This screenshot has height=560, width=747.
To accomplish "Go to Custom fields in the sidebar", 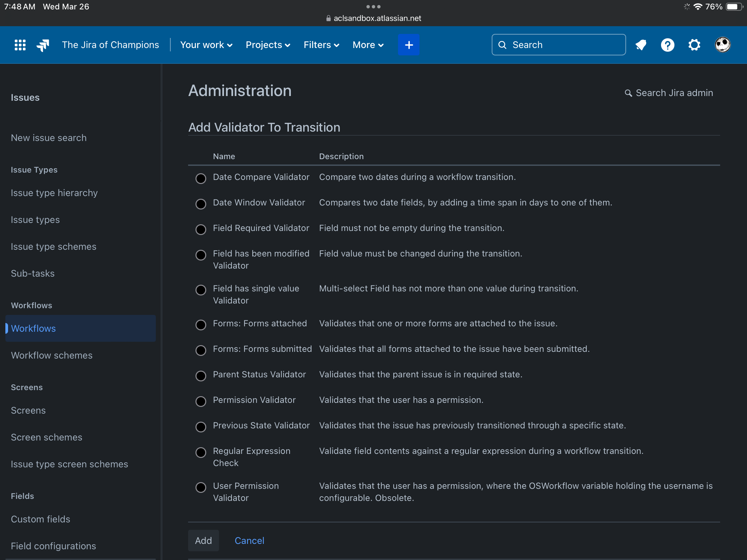I will pyautogui.click(x=41, y=519).
